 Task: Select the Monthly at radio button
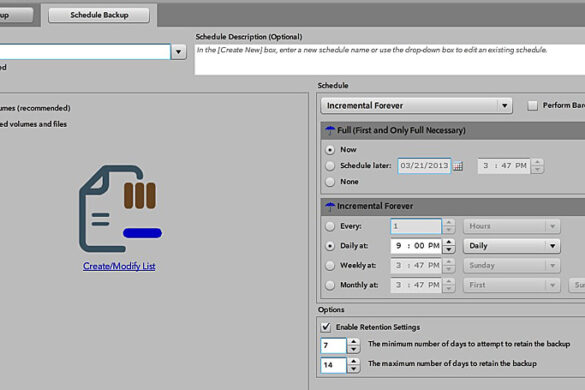coord(330,285)
